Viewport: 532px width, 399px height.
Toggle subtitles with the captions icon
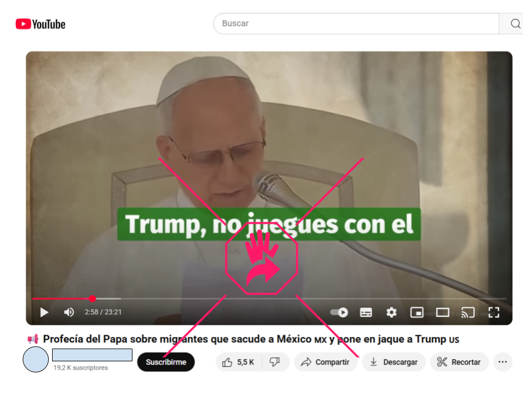coord(366,313)
